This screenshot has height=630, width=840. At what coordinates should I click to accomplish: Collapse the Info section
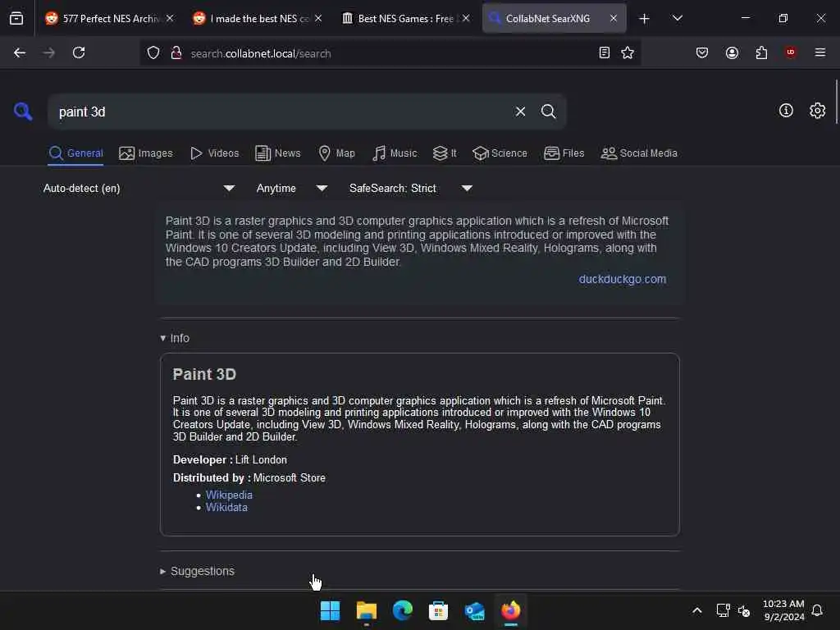(175, 338)
